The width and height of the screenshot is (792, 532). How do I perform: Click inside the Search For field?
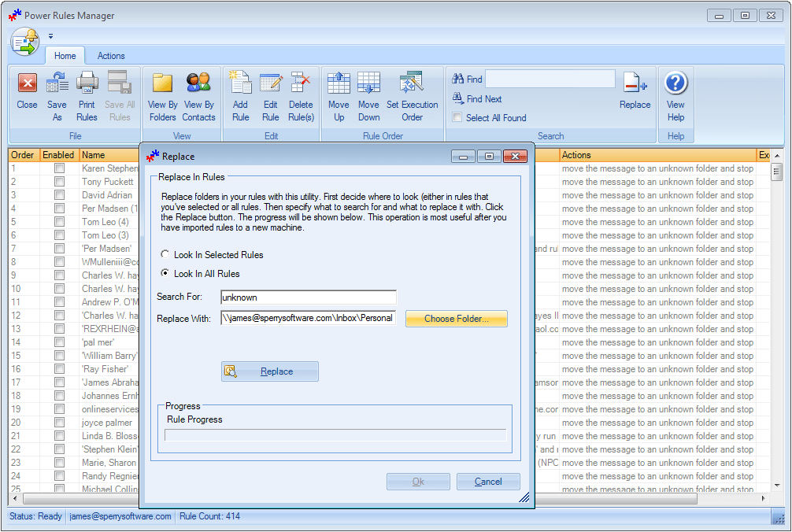307,297
